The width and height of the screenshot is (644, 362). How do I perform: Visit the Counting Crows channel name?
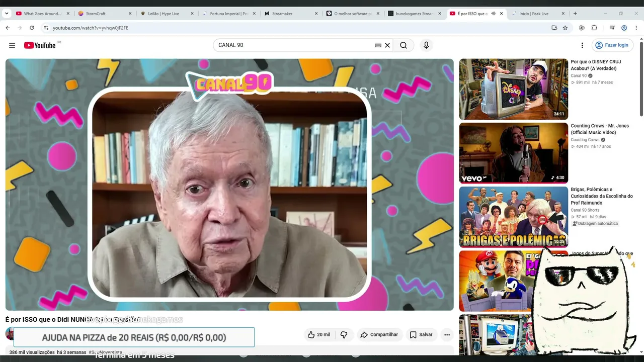pos(585,140)
